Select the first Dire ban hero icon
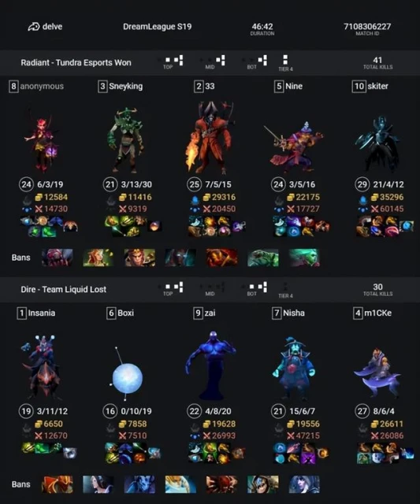The image size is (420, 504). click(58, 484)
